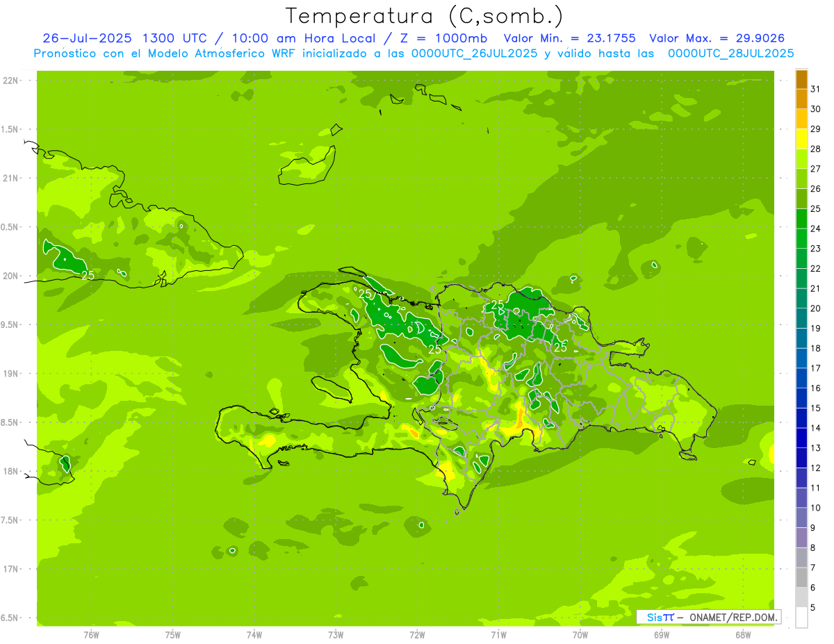
Task: Click the "25" value on color scale
Action: pyautogui.click(x=815, y=208)
